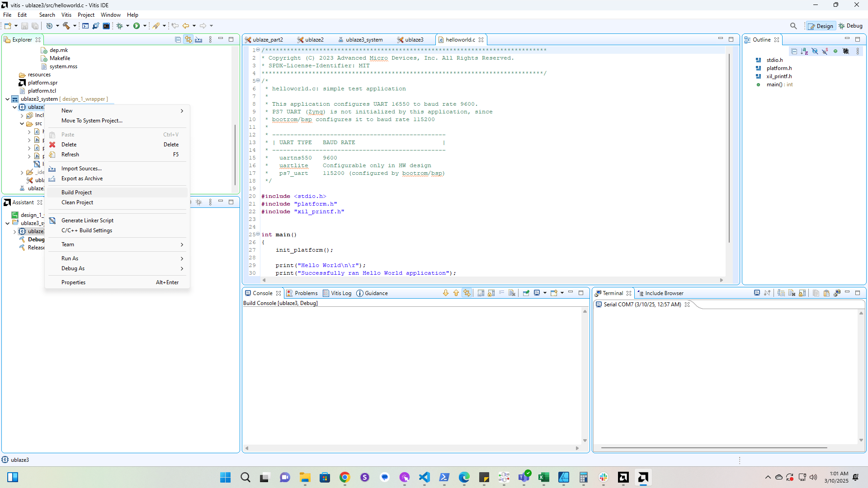
Task: Select Build Project from context menu
Action: tap(76, 192)
